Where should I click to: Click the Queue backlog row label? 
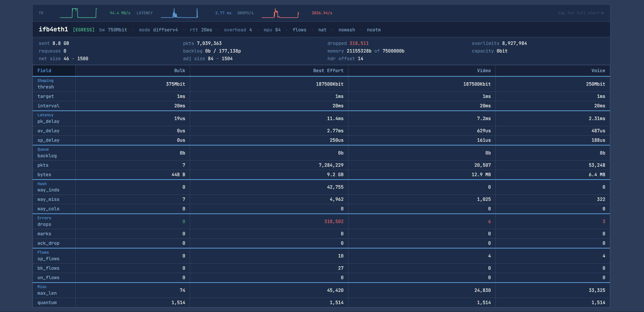click(47, 155)
